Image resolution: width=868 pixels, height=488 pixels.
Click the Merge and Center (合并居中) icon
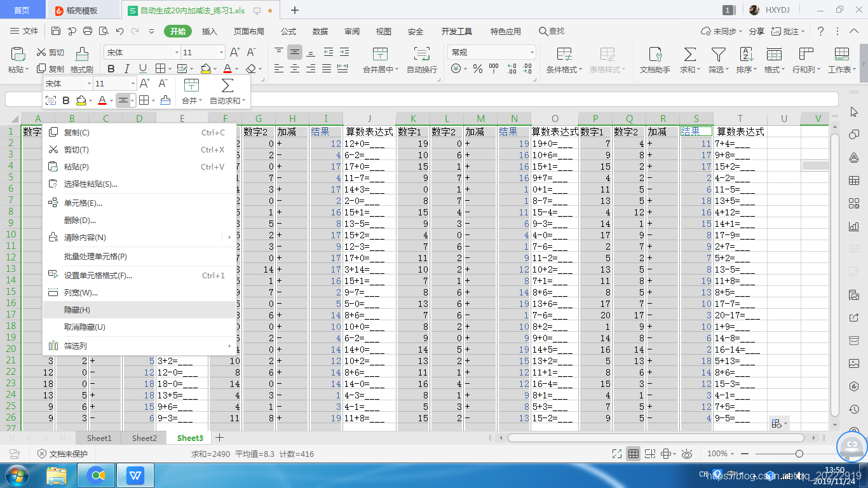(x=380, y=54)
